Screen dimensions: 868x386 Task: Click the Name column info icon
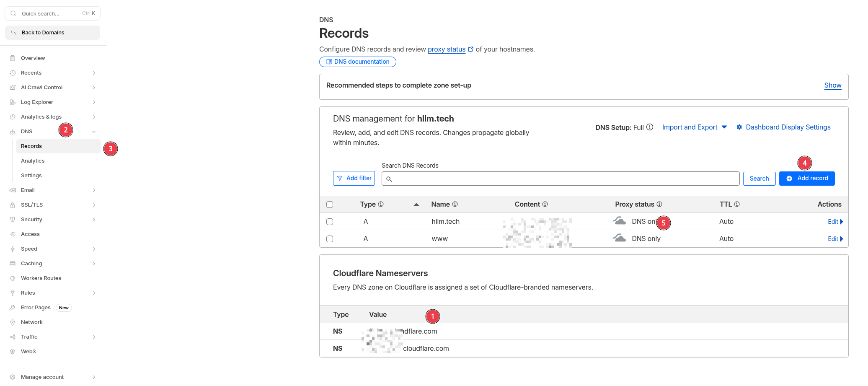coord(455,204)
